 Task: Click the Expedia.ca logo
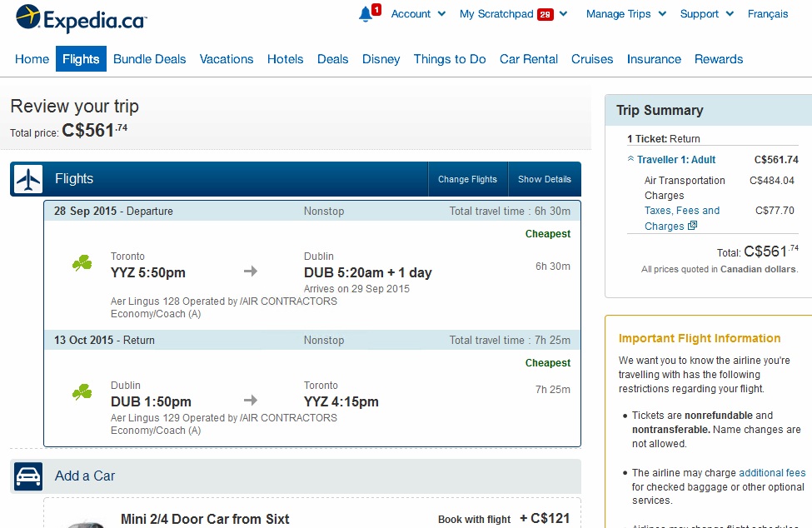[x=82, y=18]
